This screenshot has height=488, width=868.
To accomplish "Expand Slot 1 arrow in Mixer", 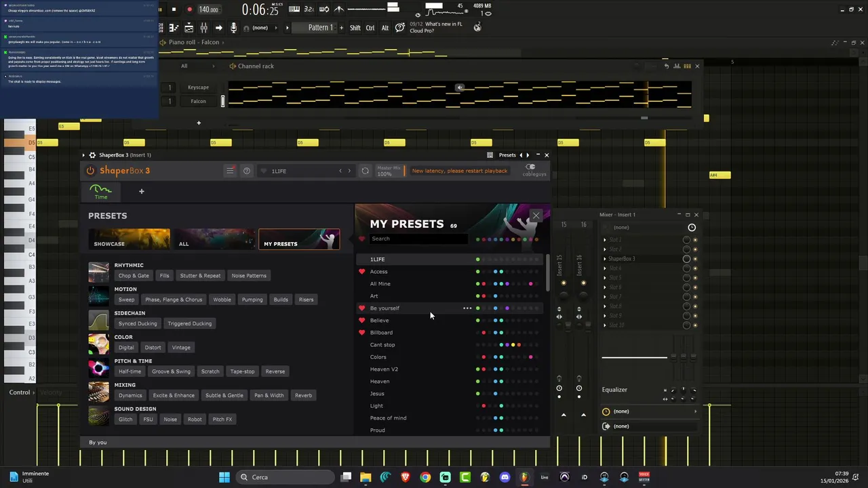I will coord(605,240).
